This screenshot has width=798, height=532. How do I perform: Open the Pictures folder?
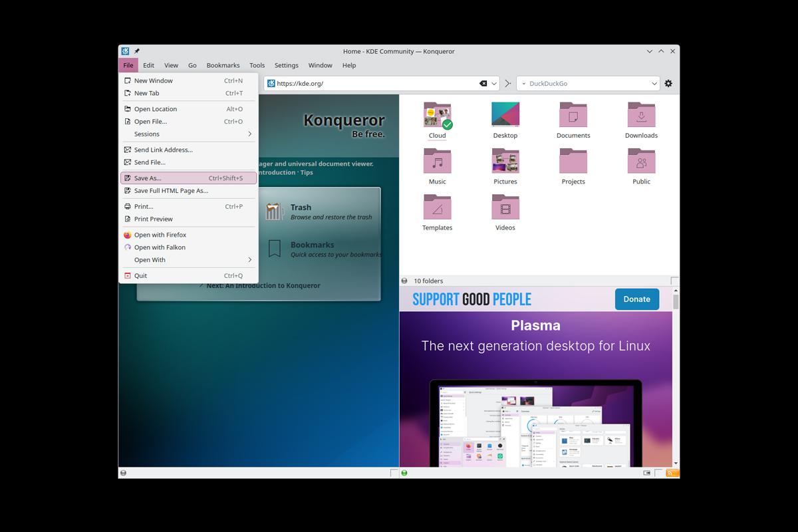point(505,166)
